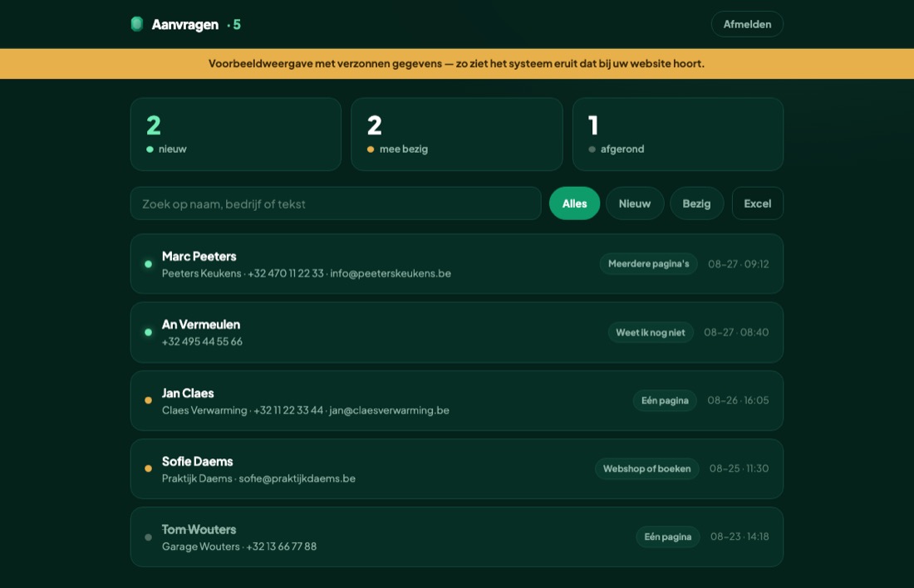The height and width of the screenshot is (588, 914).
Task: Click the orange status dot beside Jan Claes
Action: pyautogui.click(x=148, y=400)
